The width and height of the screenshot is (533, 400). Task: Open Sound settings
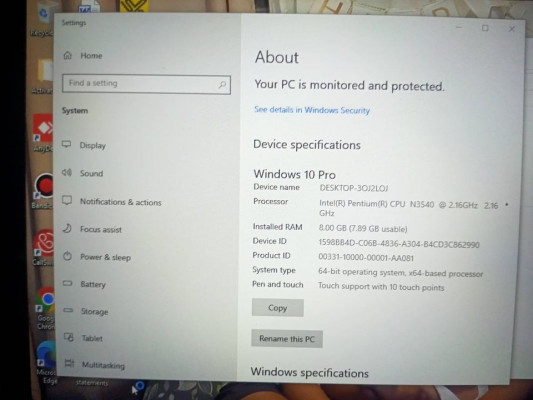pyautogui.click(x=91, y=173)
